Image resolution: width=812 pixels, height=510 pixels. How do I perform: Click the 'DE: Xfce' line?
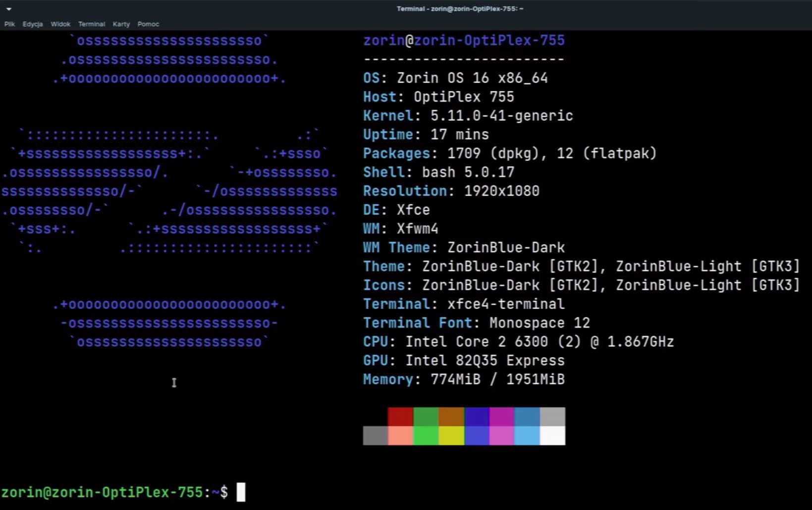click(x=396, y=210)
